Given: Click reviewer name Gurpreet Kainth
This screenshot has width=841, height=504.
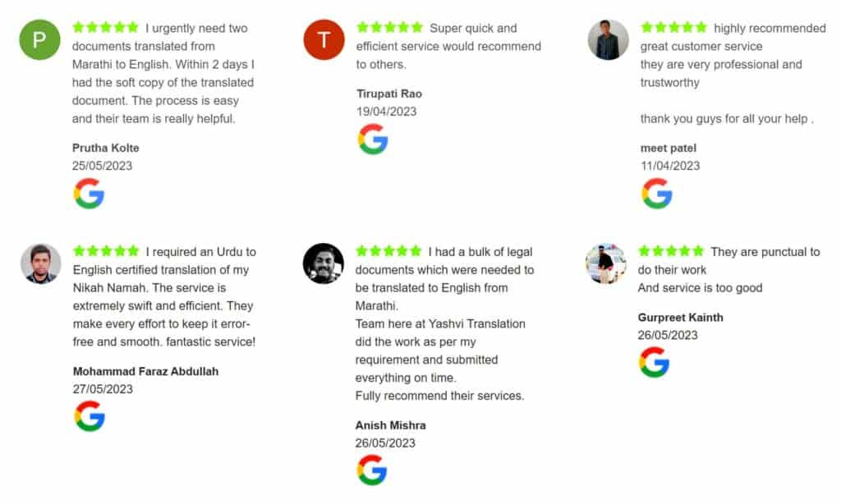Looking at the screenshot, I should 680,317.
